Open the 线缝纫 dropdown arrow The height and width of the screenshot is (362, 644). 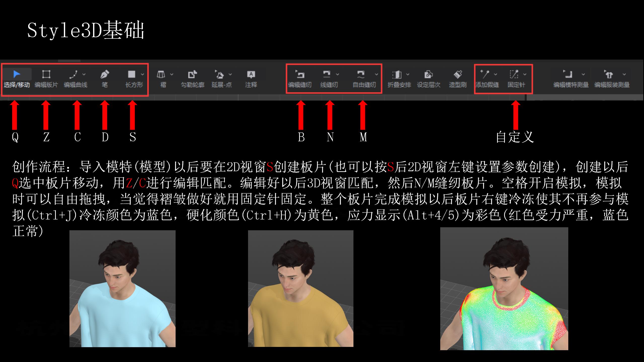[337, 74]
